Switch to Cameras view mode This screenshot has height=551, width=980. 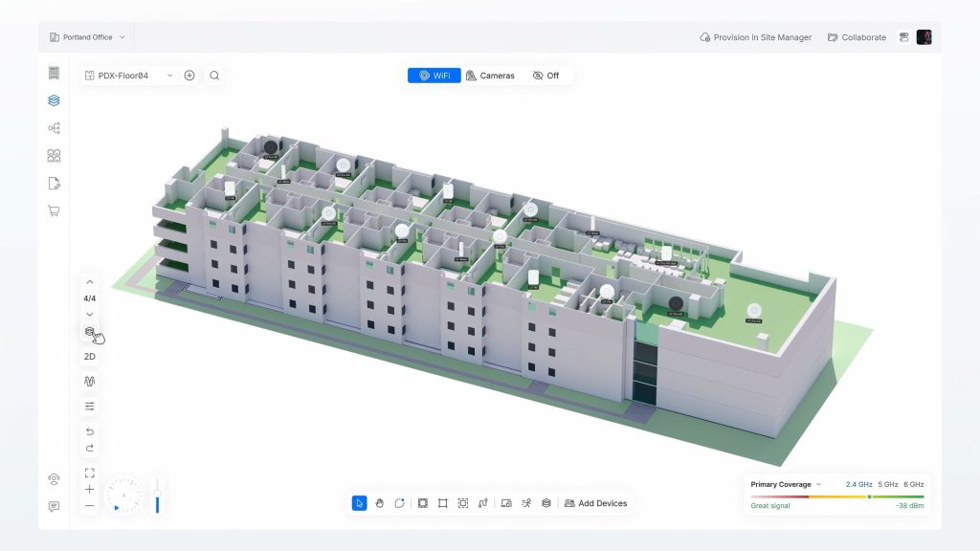[x=491, y=76]
